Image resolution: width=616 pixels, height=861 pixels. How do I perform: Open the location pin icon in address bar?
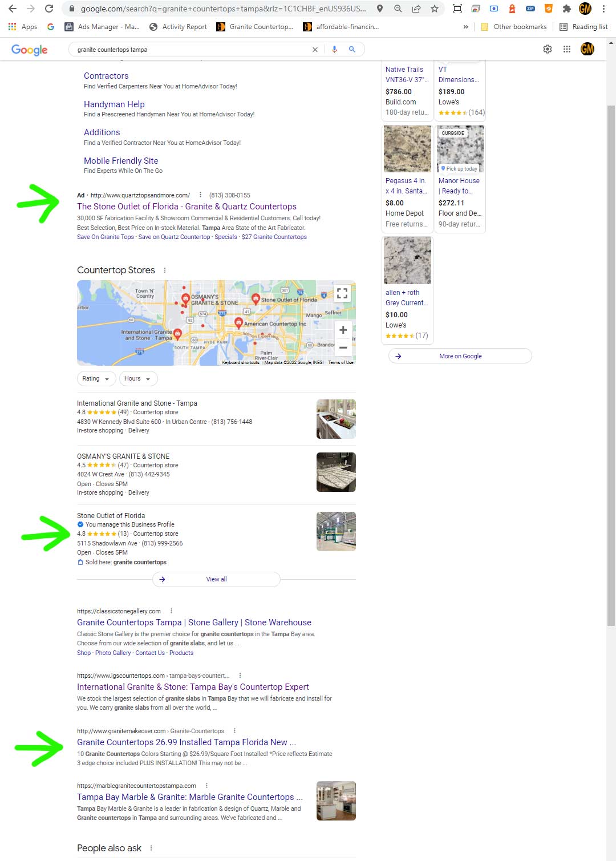(x=380, y=9)
